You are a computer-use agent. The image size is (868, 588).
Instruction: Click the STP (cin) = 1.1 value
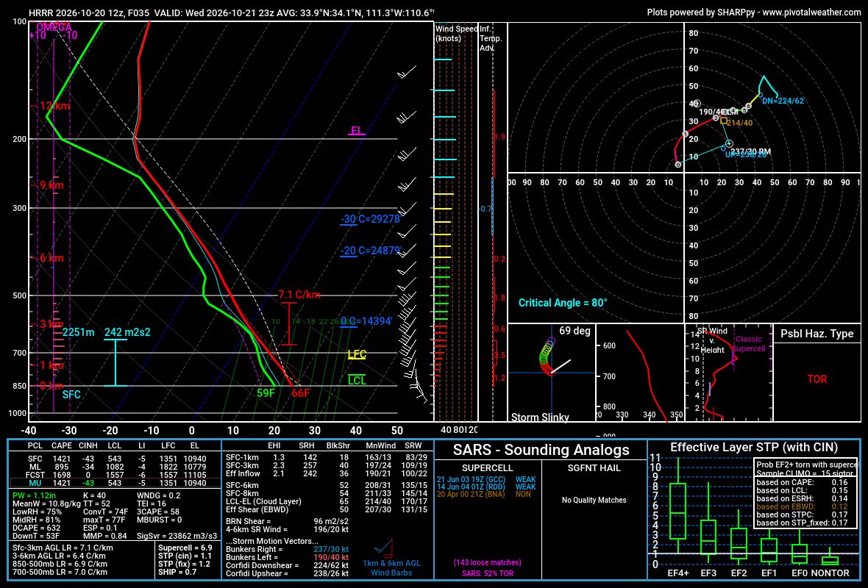[x=185, y=556]
